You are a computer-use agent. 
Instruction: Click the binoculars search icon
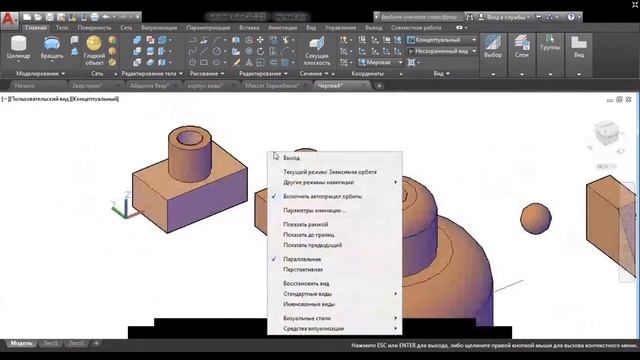470,17
